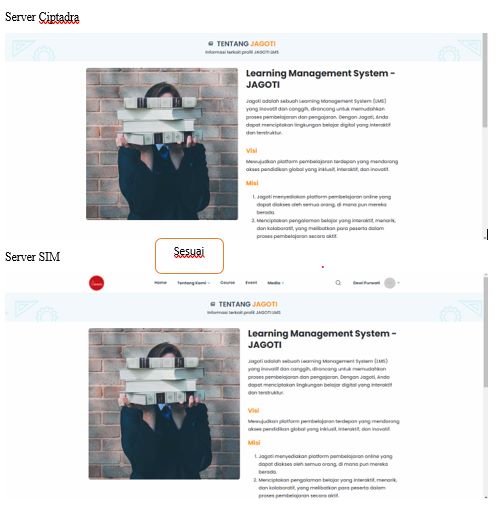Open the Home menu item
500x512 pixels.
click(x=160, y=283)
